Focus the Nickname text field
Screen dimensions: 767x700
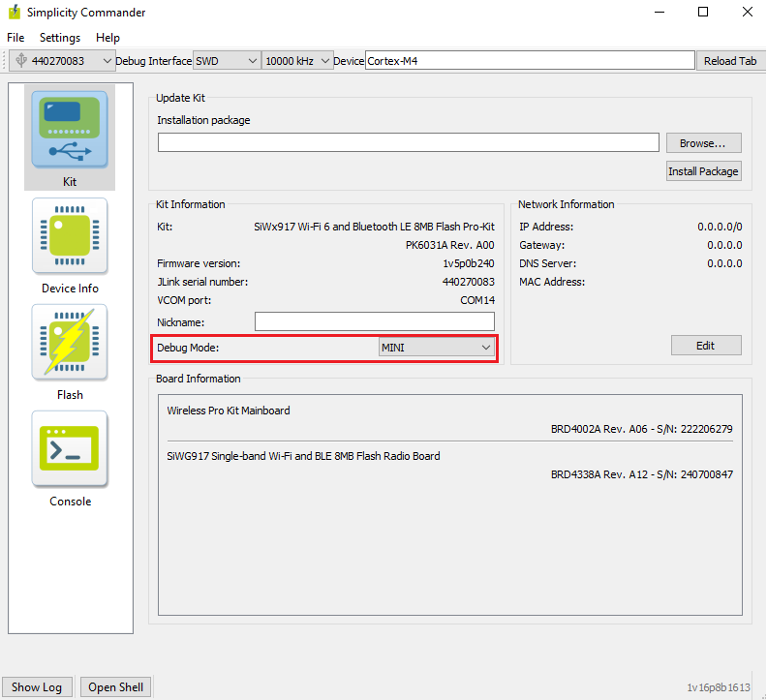(374, 321)
